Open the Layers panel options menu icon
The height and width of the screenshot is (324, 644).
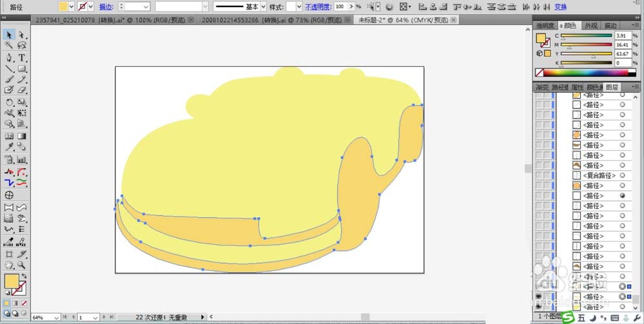pos(637,87)
